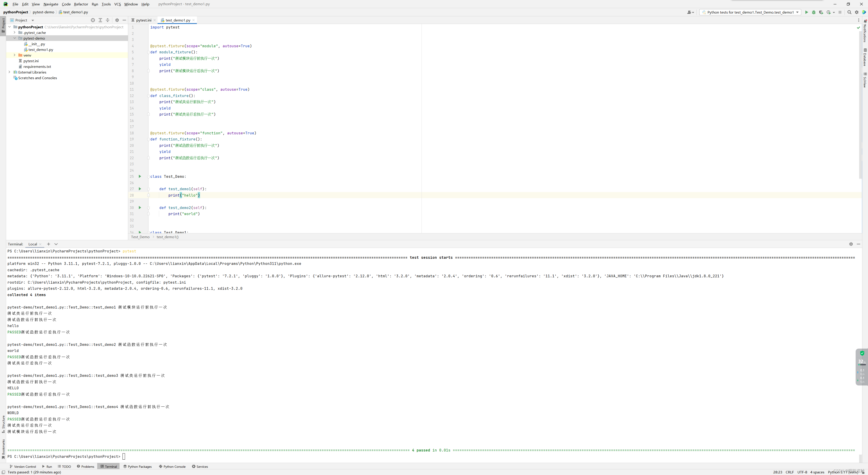Viewport: 868px width, 475px height.
Task: Collapse the pythonProject root node
Action: point(9,27)
